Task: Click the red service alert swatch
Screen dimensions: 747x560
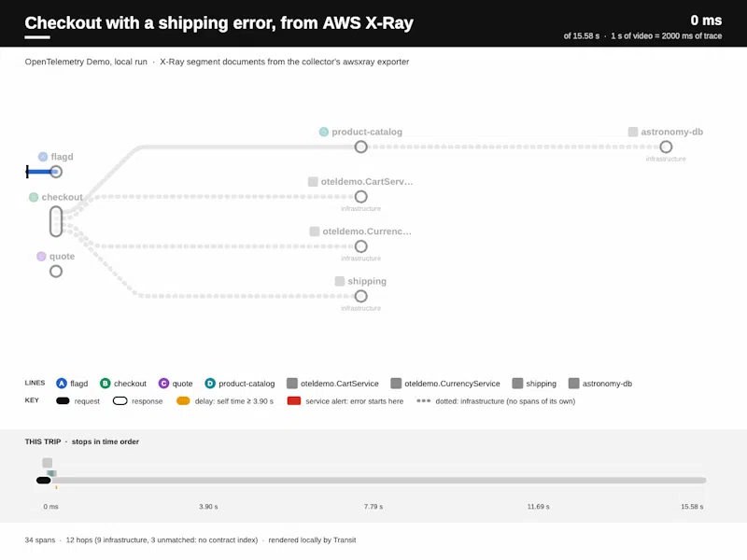Action: pos(294,401)
